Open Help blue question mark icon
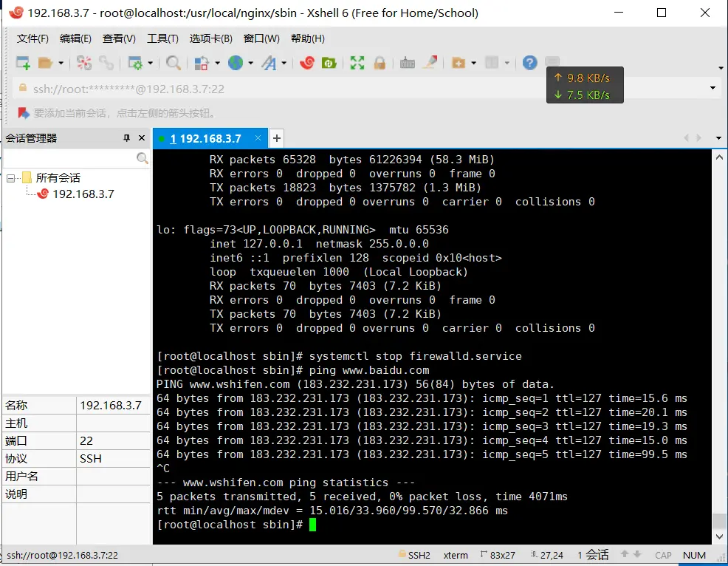 point(529,63)
